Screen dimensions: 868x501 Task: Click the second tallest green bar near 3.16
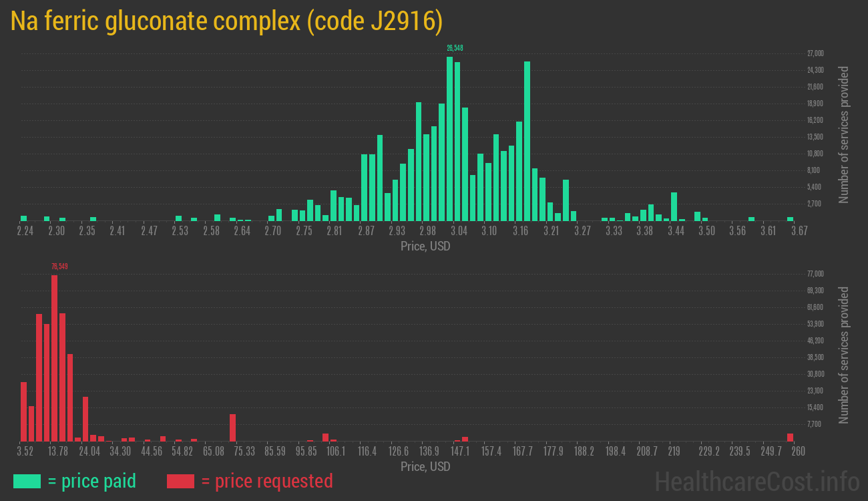click(x=527, y=141)
